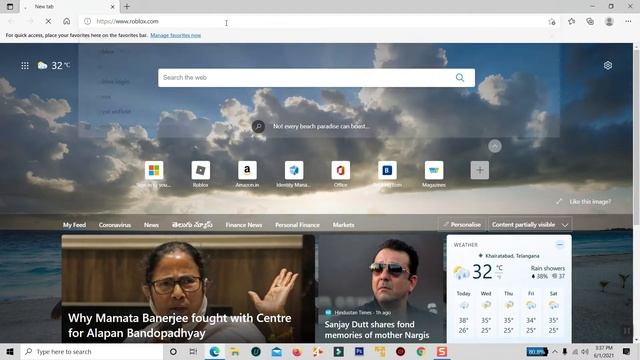
Task: Click the search magnifier in web search box
Action: [460, 78]
